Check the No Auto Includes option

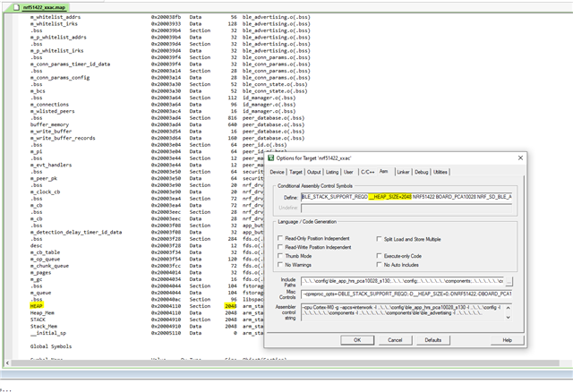379,265
